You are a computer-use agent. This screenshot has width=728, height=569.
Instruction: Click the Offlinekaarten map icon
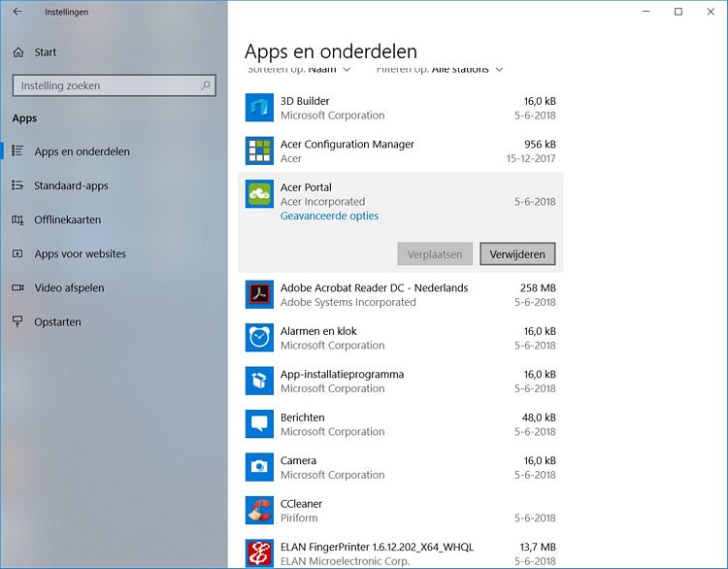coord(17,219)
